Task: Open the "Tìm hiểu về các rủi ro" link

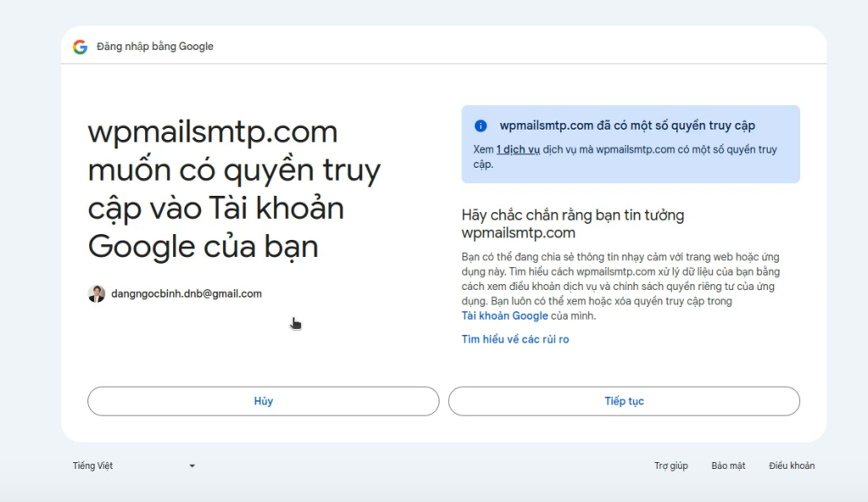Action: pyautogui.click(x=515, y=339)
